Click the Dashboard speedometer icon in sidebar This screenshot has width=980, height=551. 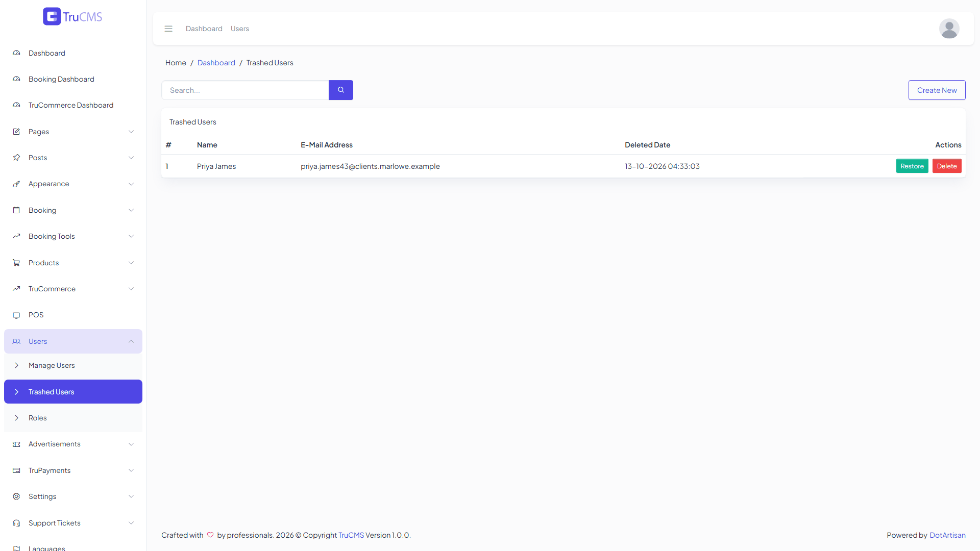(x=16, y=53)
